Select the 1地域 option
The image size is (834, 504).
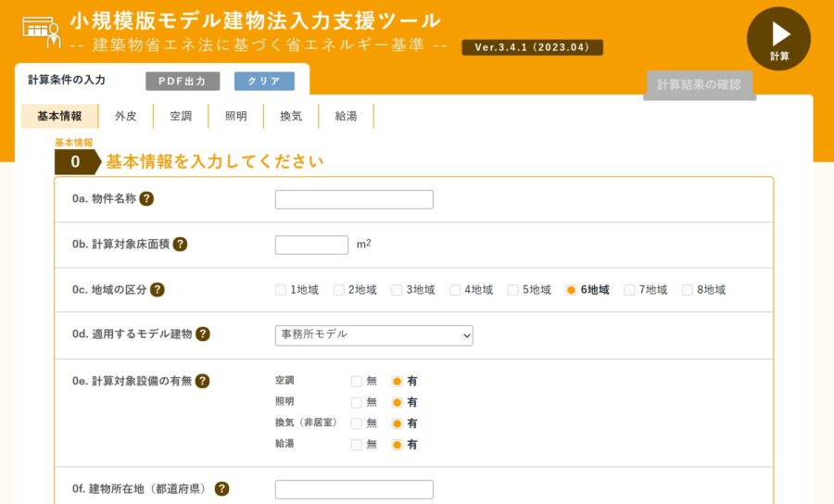point(280,290)
